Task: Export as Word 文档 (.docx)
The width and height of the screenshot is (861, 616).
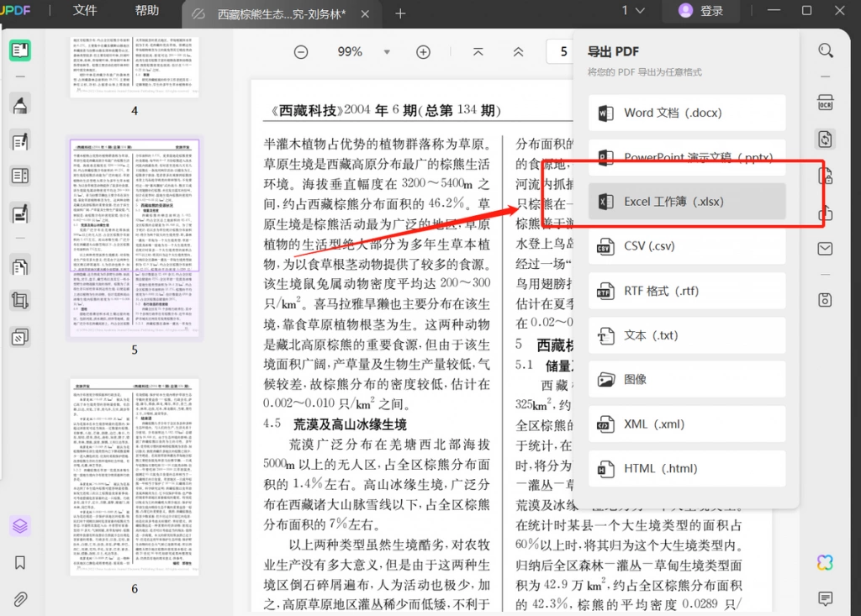Action: point(687,113)
